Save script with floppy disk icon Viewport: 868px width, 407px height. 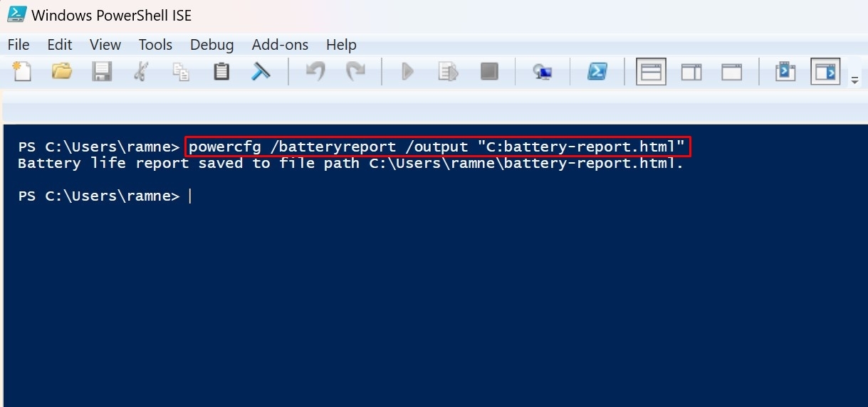point(102,71)
